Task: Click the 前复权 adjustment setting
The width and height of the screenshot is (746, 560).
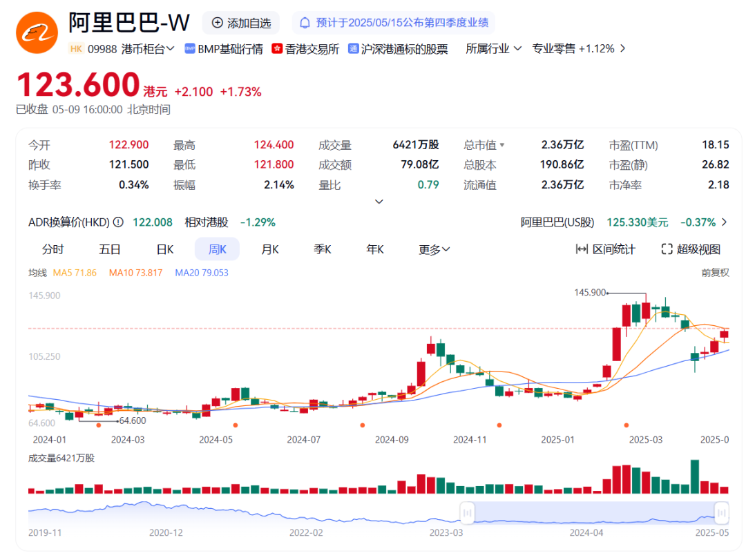Action: tap(715, 273)
